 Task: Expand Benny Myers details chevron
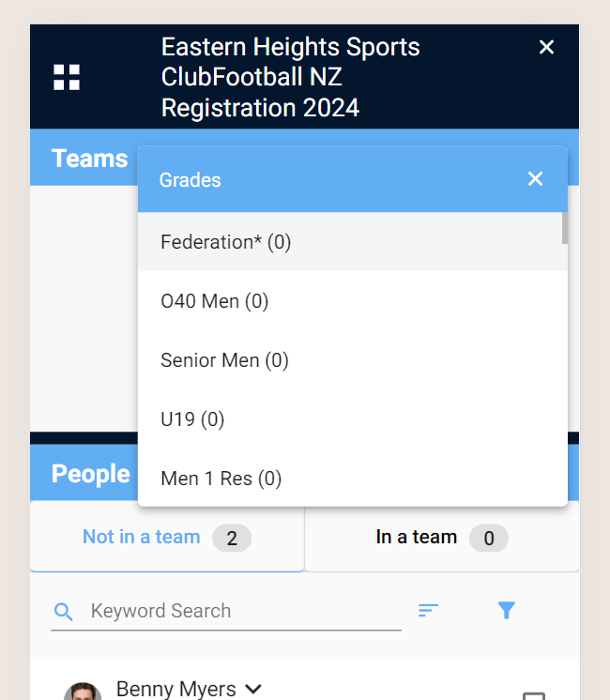click(253, 689)
